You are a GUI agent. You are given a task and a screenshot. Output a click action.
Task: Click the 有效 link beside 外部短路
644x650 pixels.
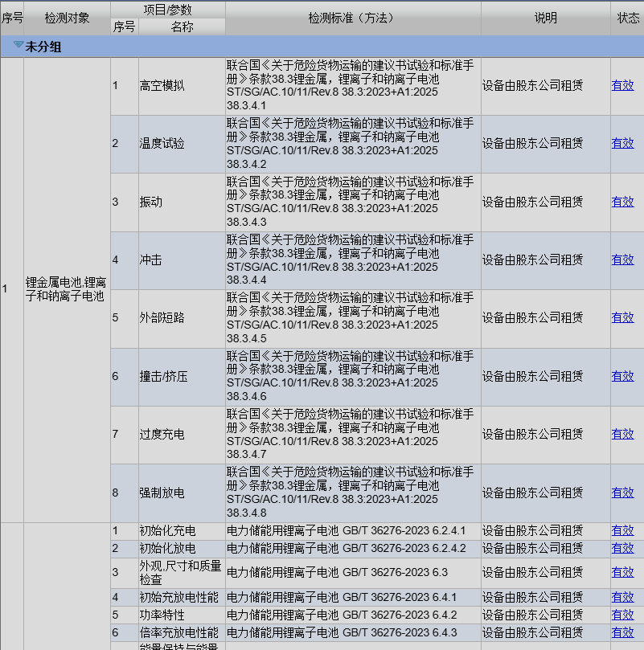coord(622,317)
